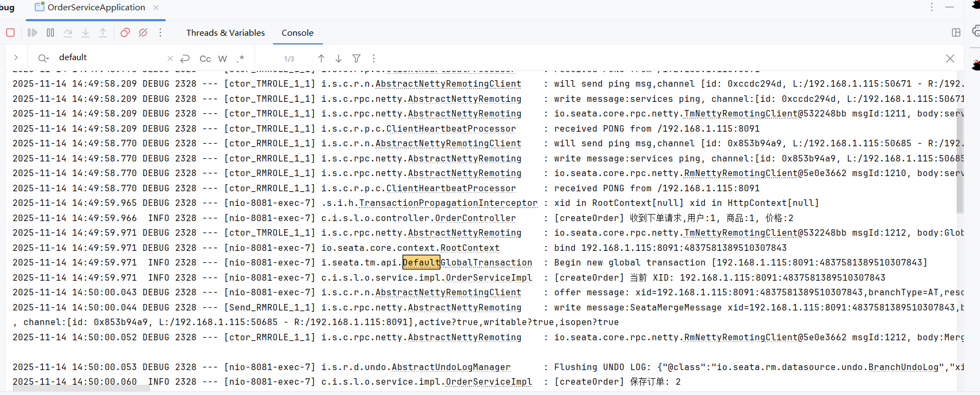The width and height of the screenshot is (980, 395).
Task: Open OrderServiceImpl link at 14:50:00.060
Action: click(489, 381)
